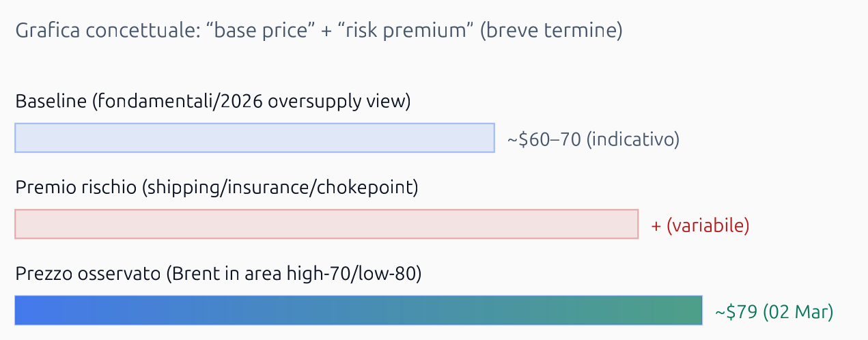Image resolution: width=868 pixels, height=340 pixels.
Task: Click the "(breve termine)" text in title
Action: pyautogui.click(x=551, y=31)
